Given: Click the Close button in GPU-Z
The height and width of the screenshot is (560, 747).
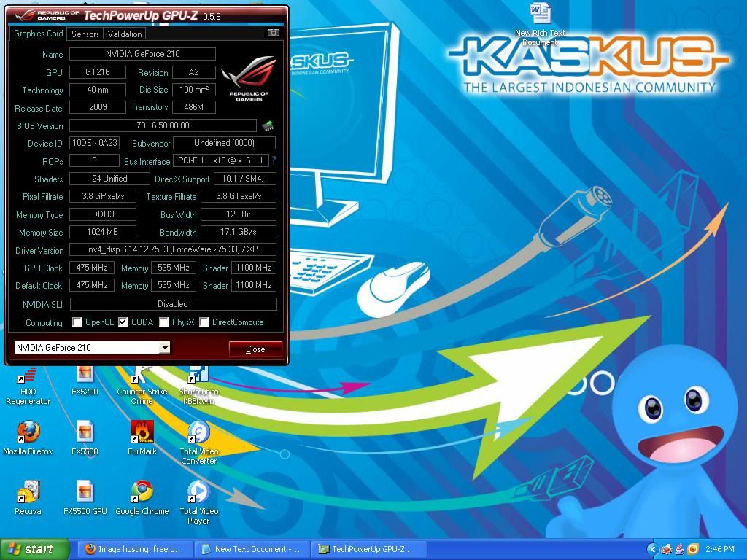Looking at the screenshot, I should [255, 349].
